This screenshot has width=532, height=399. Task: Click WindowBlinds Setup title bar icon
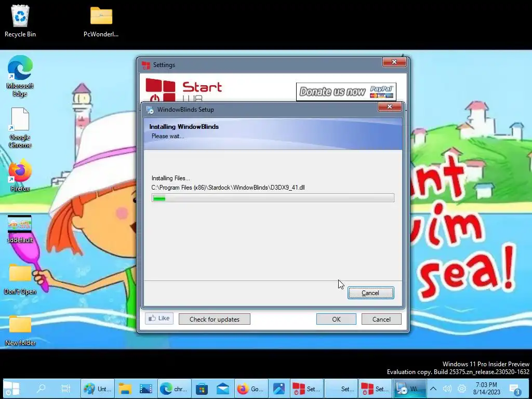pos(150,110)
